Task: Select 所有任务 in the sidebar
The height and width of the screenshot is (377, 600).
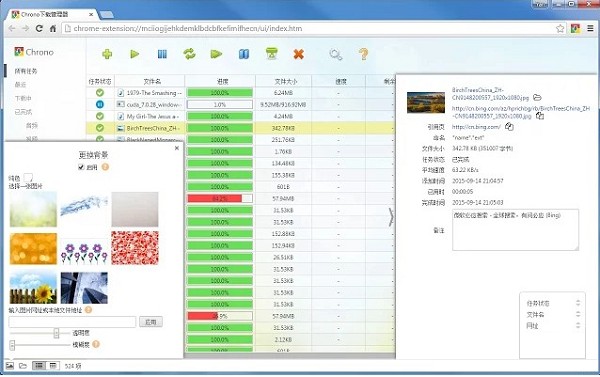Action: coord(26,71)
